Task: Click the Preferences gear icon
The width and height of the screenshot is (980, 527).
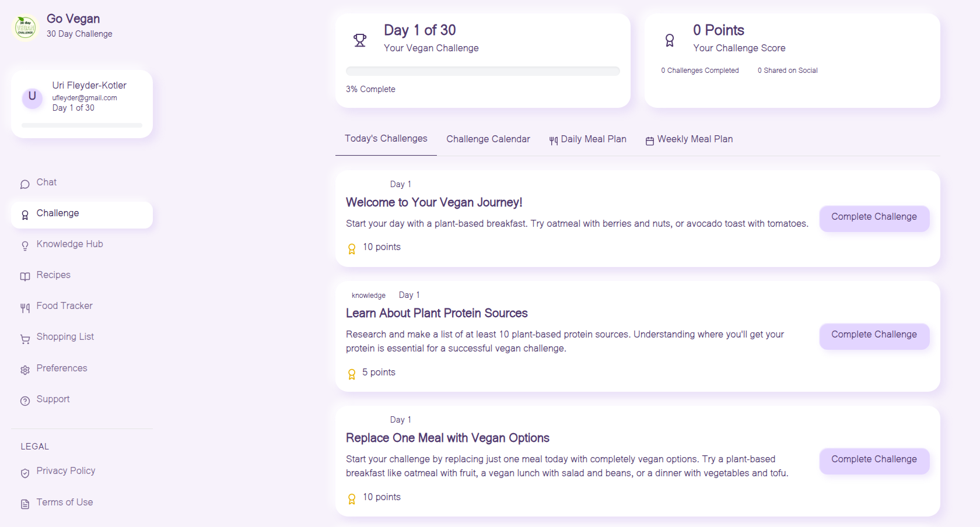Action: click(x=24, y=370)
